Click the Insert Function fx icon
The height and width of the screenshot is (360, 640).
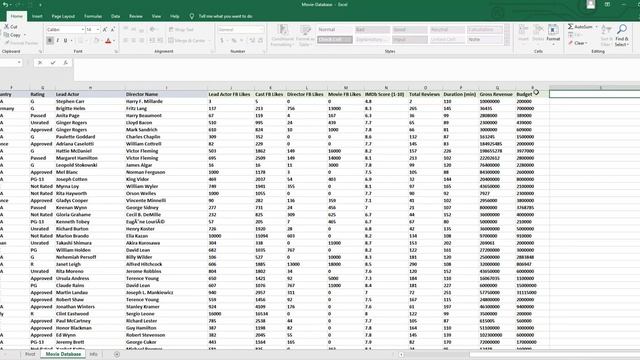point(65,62)
